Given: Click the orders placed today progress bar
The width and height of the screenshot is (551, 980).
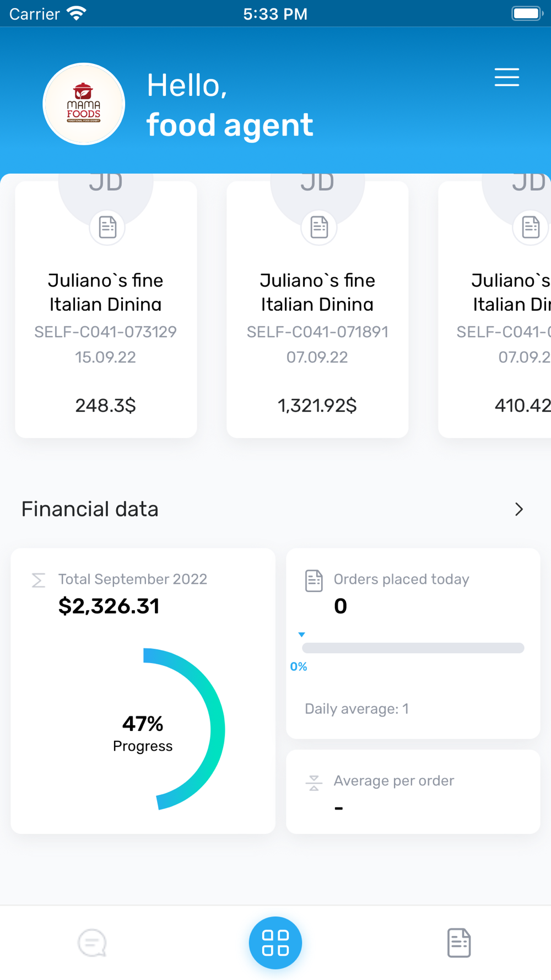Looking at the screenshot, I should 413,648.
